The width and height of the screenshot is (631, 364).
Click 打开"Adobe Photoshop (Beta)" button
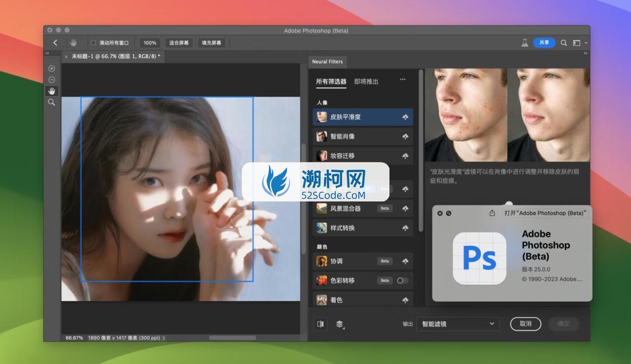[545, 213]
